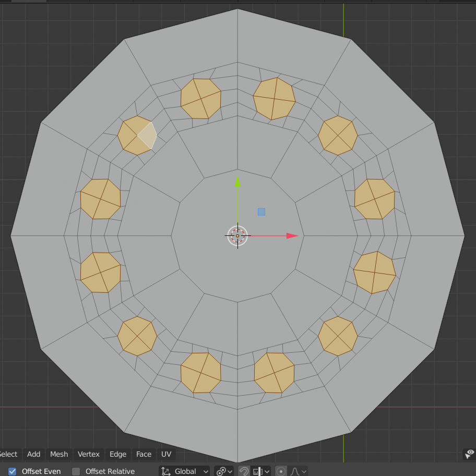Select the highlighted pale face in the upper-left octagon

pos(148,135)
